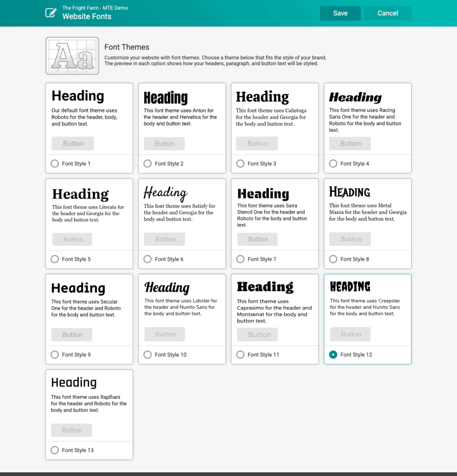This screenshot has width=457, height=476.
Task: Click the Roboto default theme preview Button
Action: pos(73,143)
